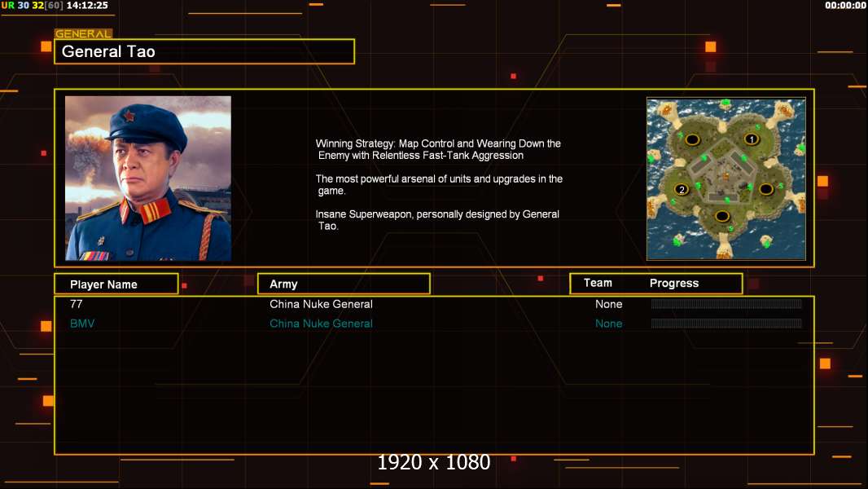Image resolution: width=868 pixels, height=489 pixels.
Task: Click the loading progress bar for BMV
Action: (726, 323)
